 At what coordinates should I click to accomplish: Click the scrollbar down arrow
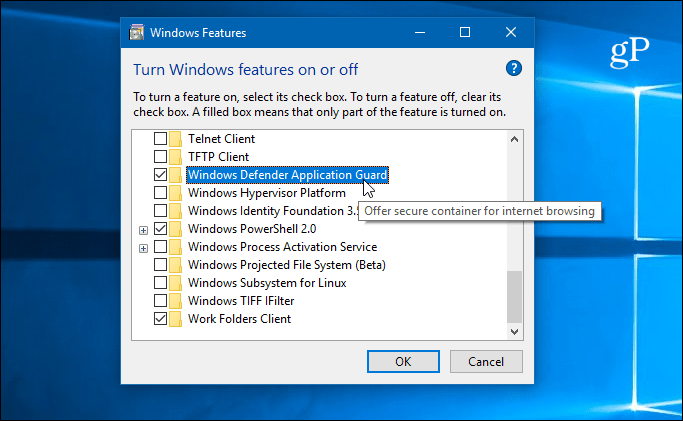(x=514, y=332)
